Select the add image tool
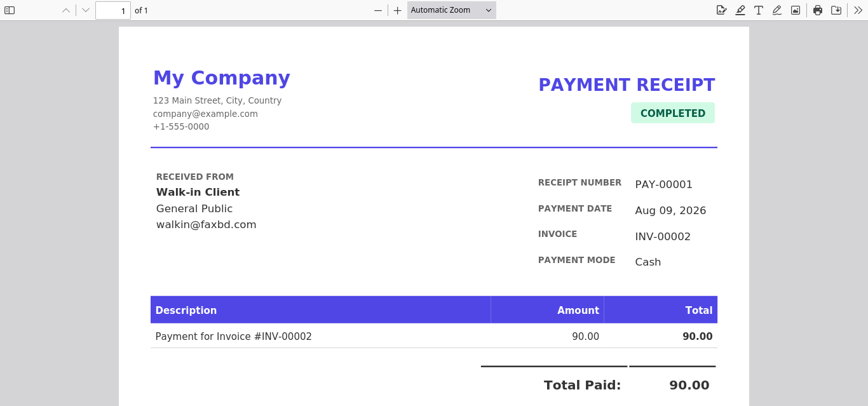 796,10
